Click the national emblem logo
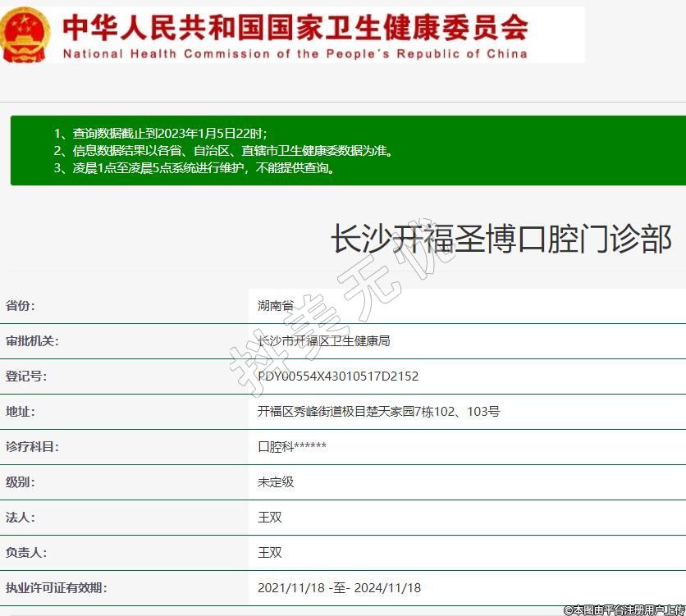 point(25,35)
